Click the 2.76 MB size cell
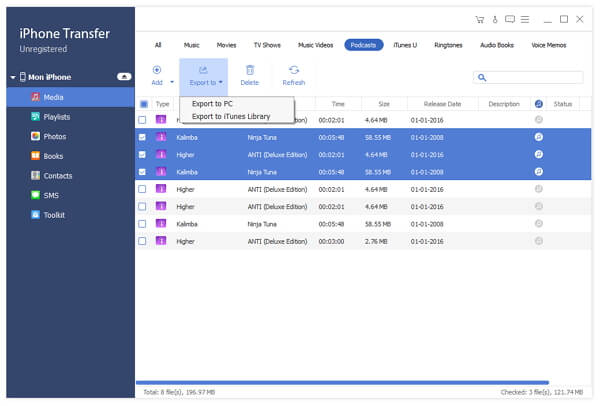This screenshot has width=600, height=406. (x=376, y=241)
